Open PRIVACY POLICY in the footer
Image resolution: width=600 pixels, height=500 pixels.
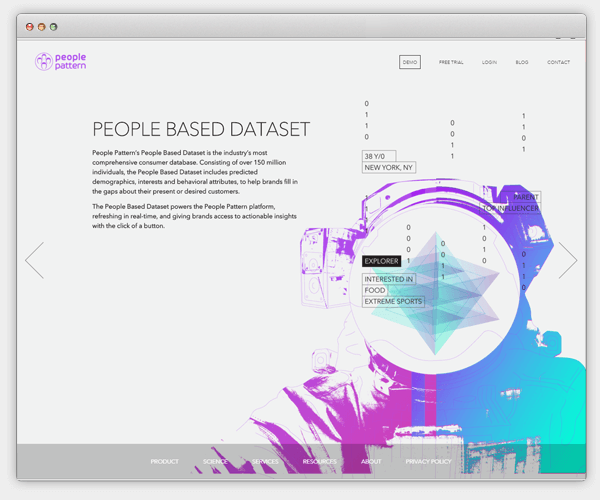[429, 461]
